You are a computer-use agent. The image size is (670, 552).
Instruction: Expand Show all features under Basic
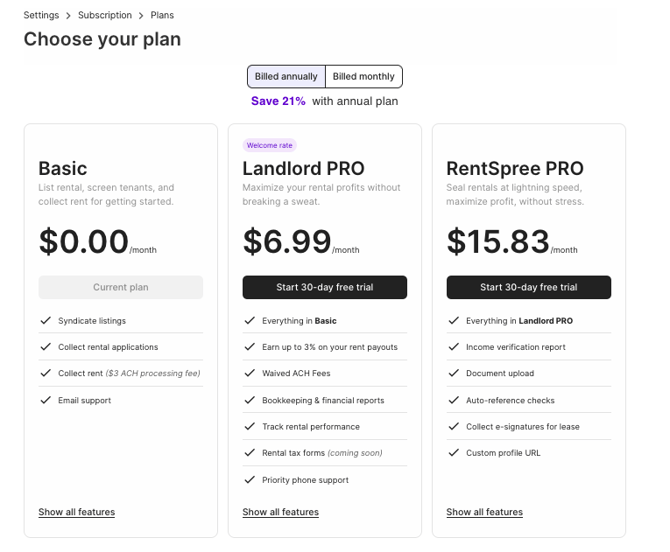coord(77,512)
